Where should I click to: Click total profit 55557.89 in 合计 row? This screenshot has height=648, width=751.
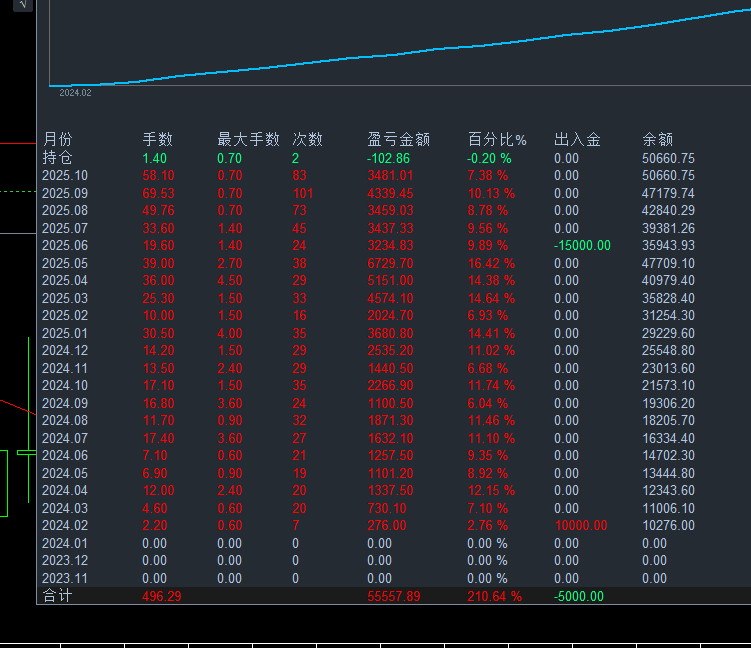point(394,596)
